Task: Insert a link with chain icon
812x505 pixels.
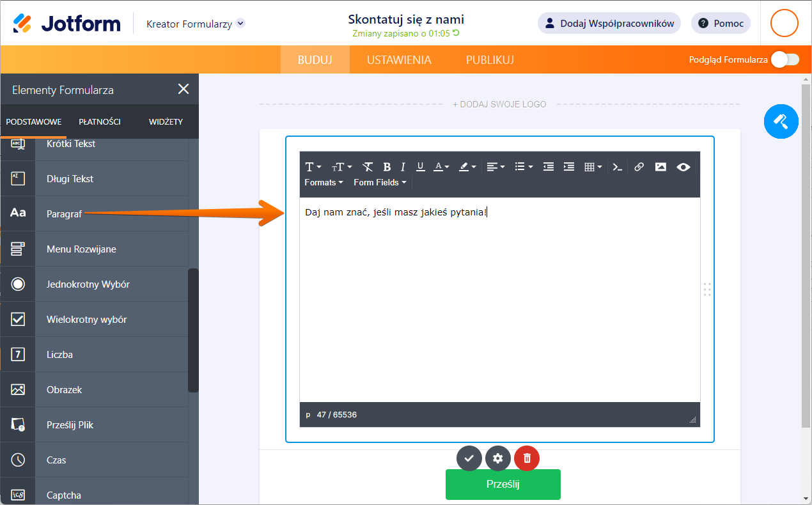Action: [639, 167]
